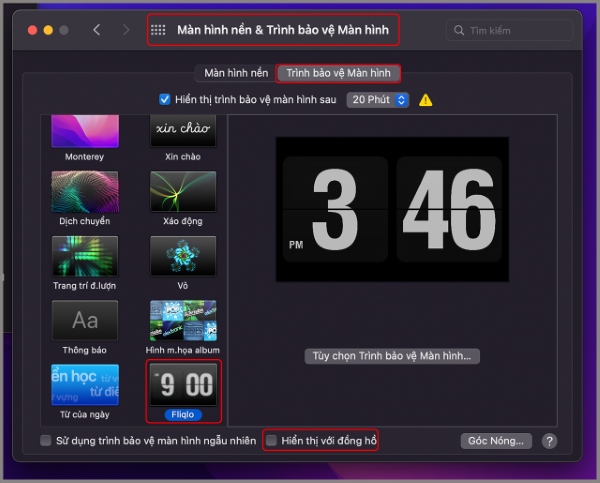This screenshot has height=483, width=600.
Task: Select the Xin chào screen saver
Action: point(183,132)
